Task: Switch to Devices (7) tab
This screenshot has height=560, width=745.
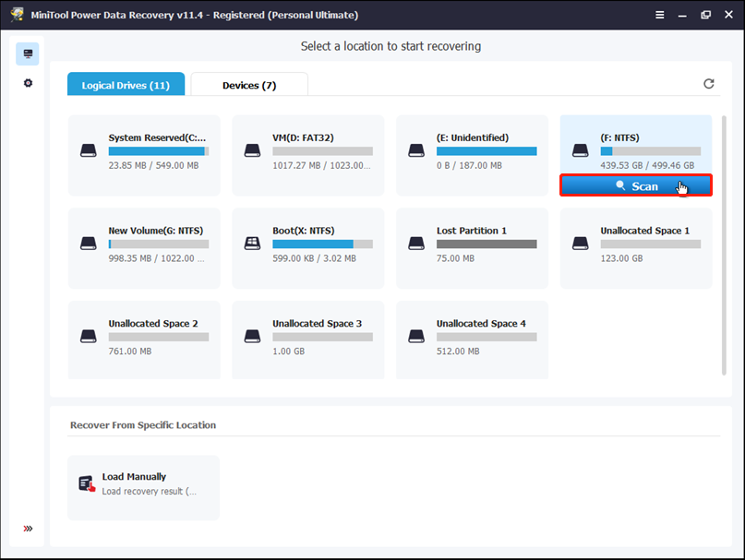Action: 249,85
